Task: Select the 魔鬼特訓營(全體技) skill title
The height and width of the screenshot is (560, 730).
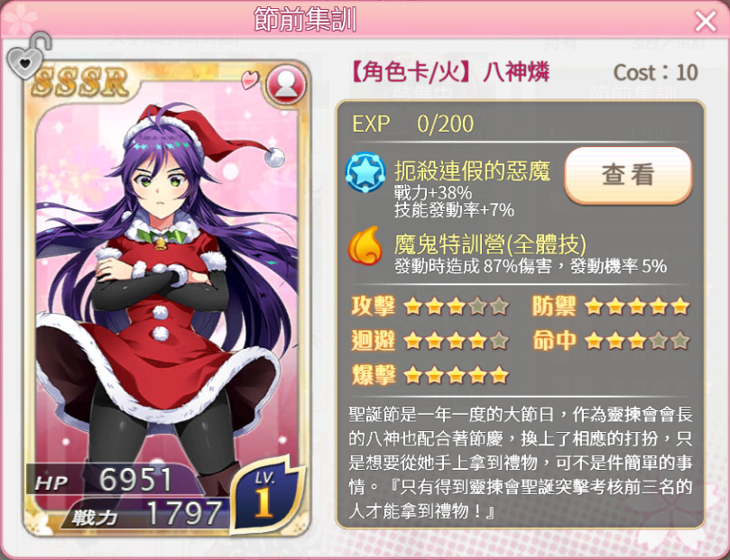Action: click(x=490, y=243)
